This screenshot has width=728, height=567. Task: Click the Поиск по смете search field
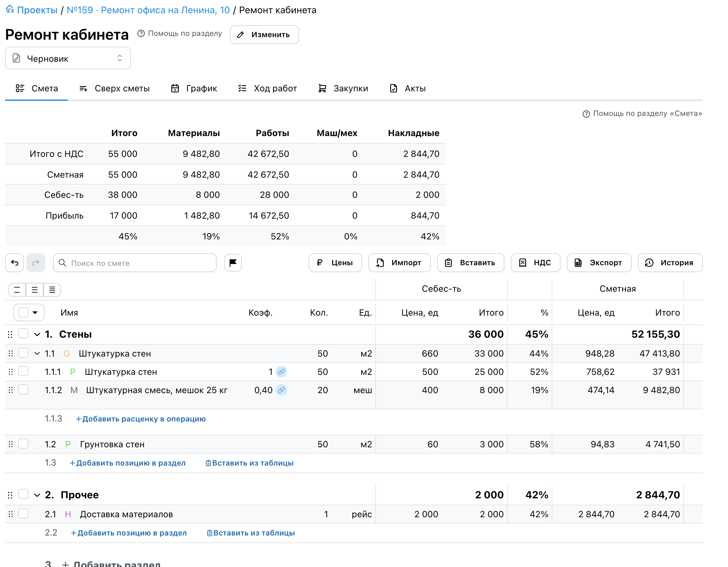pos(135,263)
